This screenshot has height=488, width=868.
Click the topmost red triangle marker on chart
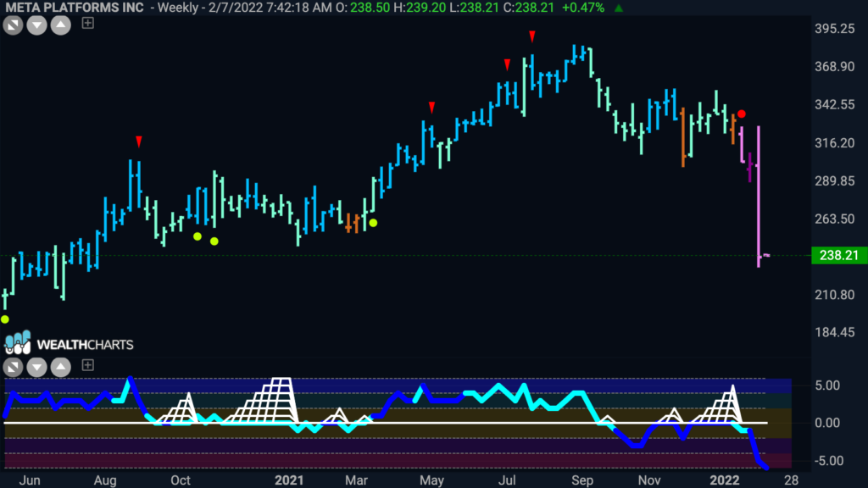pos(532,36)
